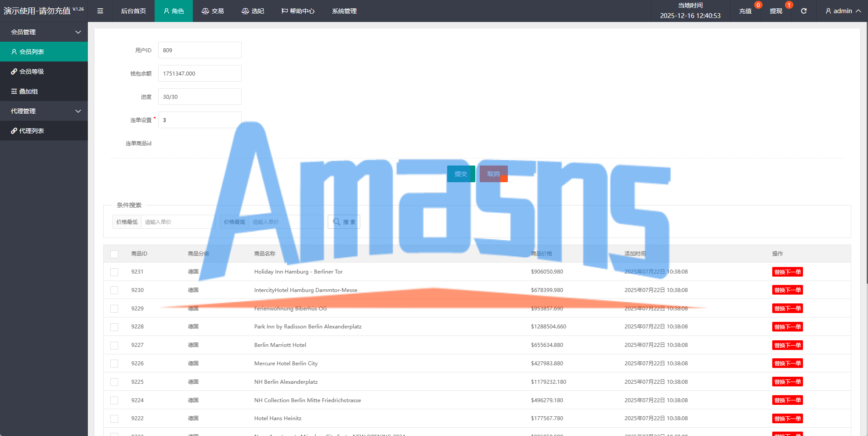This screenshot has height=436, width=868.
Task: Click the product name Park Inn by Radisson
Action: tap(308, 327)
